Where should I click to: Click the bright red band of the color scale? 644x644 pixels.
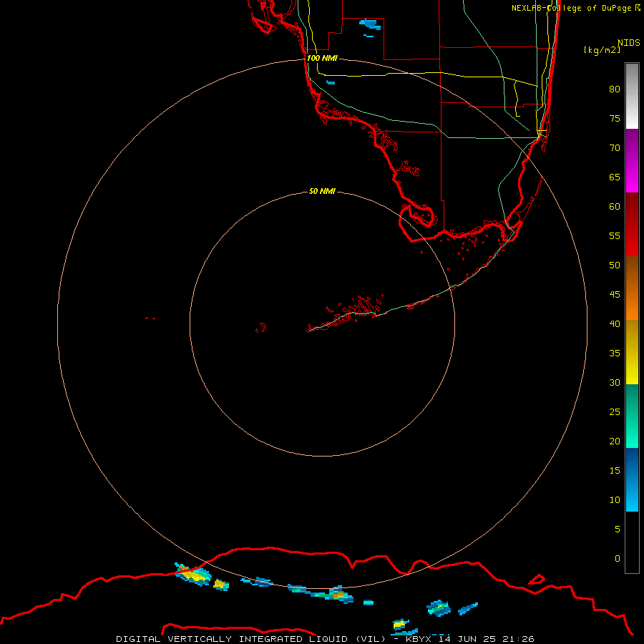[632, 225]
